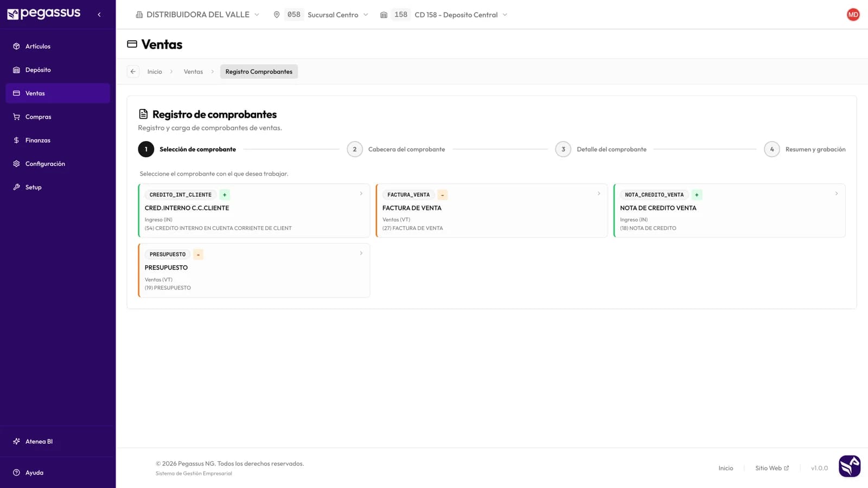Click the Registro de comprobantes document icon
The width and height of the screenshot is (868, 488).
[x=143, y=114]
